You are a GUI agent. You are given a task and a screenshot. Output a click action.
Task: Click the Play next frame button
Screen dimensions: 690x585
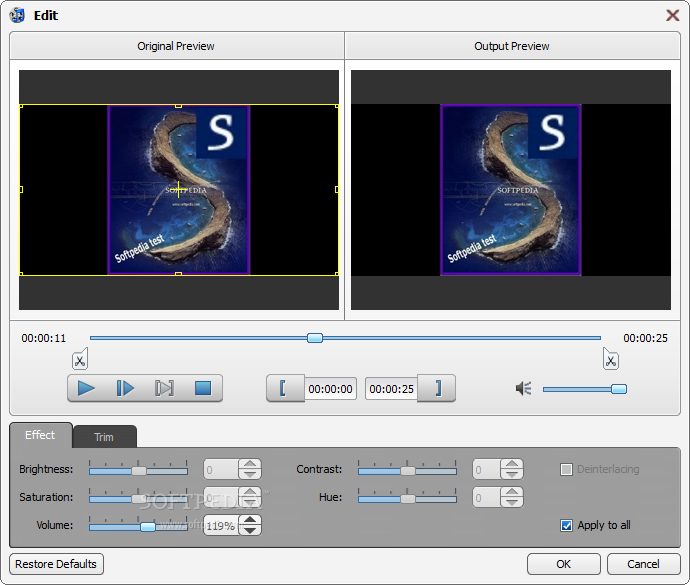tap(125, 389)
